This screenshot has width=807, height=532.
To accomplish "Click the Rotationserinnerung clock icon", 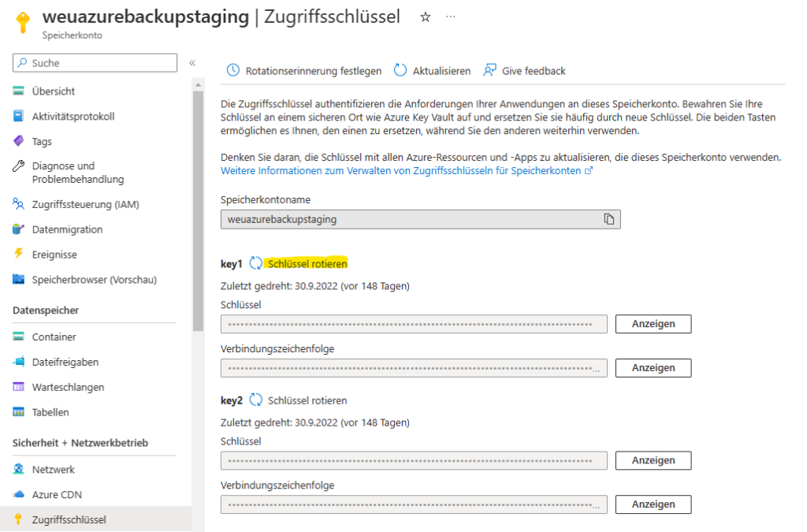I will tap(233, 70).
